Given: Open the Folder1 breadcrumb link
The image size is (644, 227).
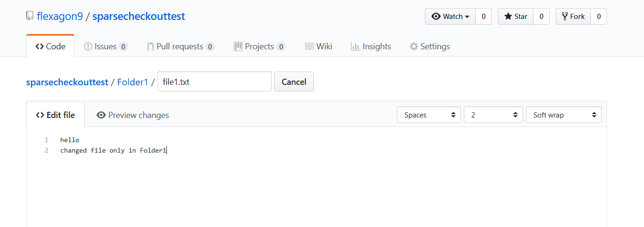Looking at the screenshot, I should coord(133,82).
